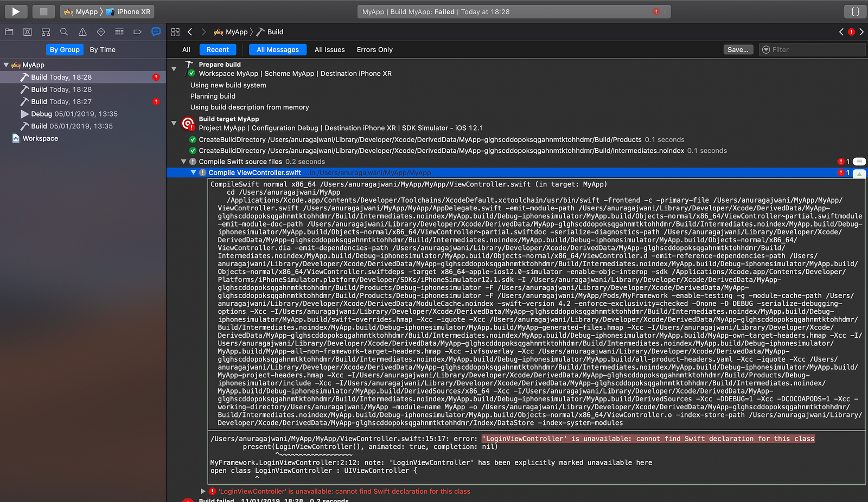
Task: Click the Build breadcrumb in jump bar
Action: 270,32
